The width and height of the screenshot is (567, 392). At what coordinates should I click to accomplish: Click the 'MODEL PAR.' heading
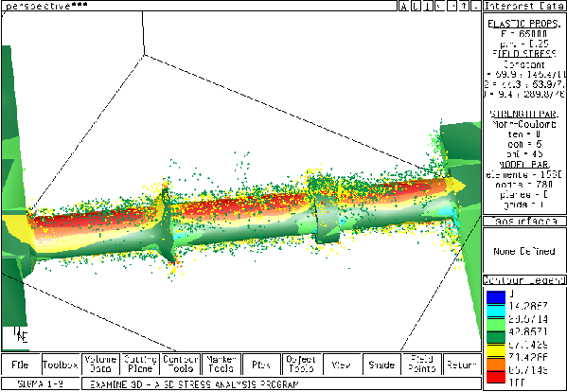coord(524,164)
